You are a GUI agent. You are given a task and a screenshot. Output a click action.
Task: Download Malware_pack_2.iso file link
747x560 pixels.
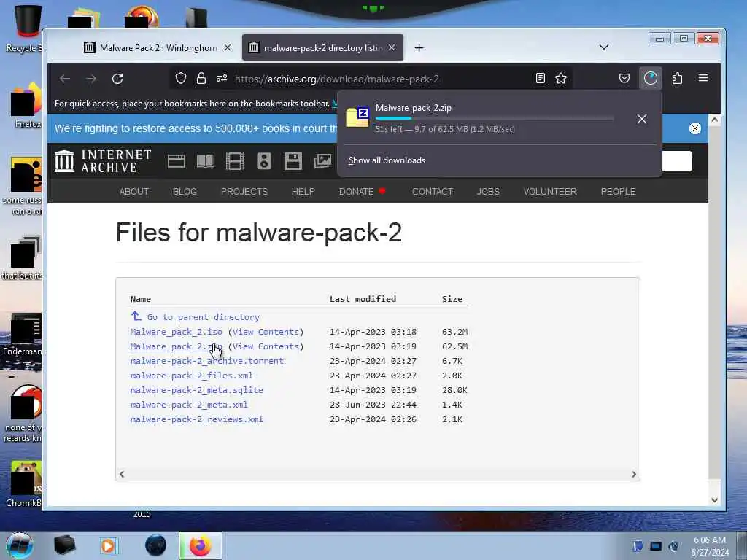177,332
